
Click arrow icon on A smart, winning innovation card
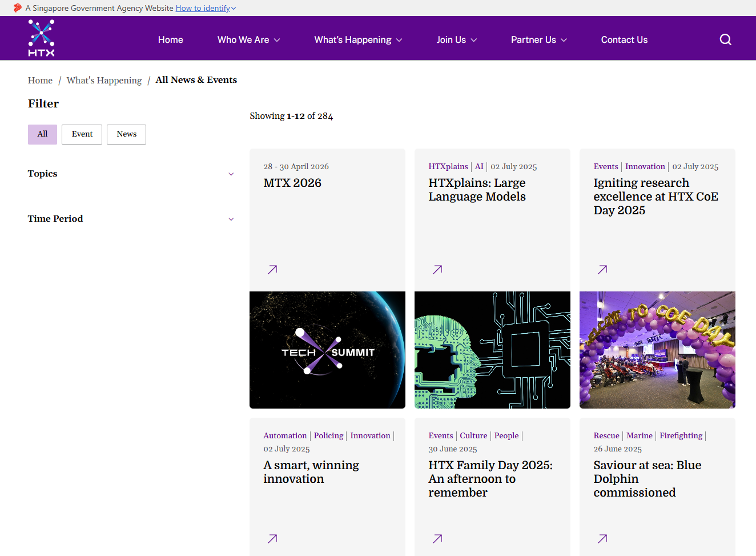pos(272,538)
